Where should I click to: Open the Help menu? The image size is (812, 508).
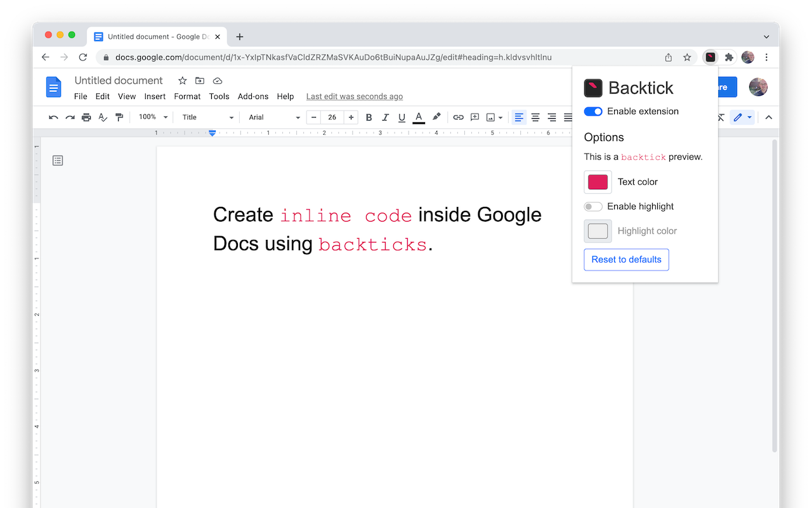coord(285,97)
